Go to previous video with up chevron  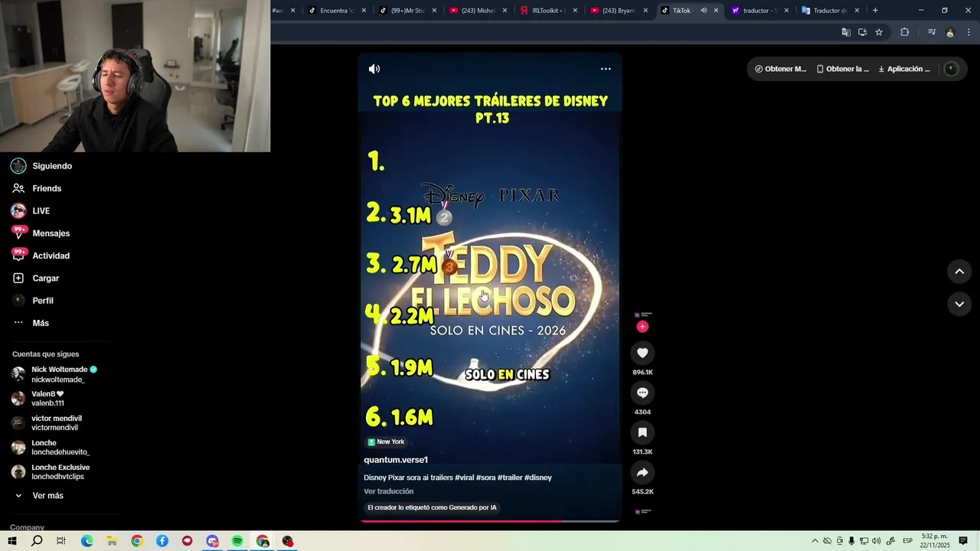click(x=959, y=272)
